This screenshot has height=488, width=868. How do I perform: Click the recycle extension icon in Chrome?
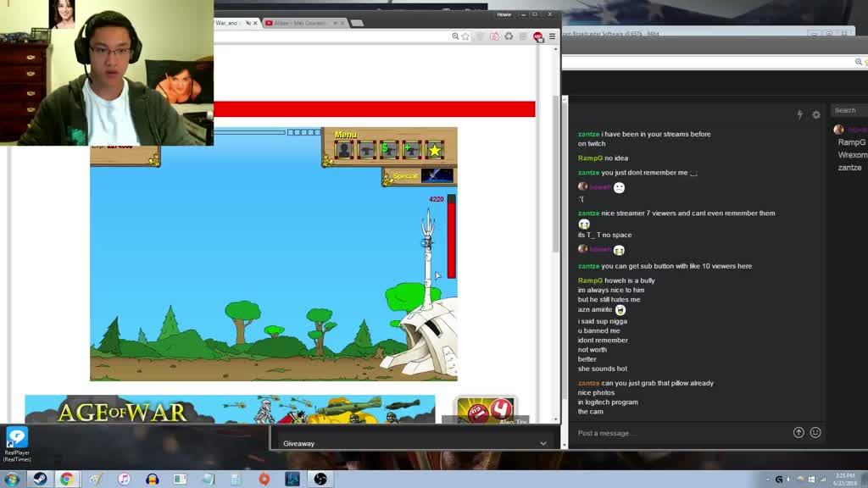(509, 36)
